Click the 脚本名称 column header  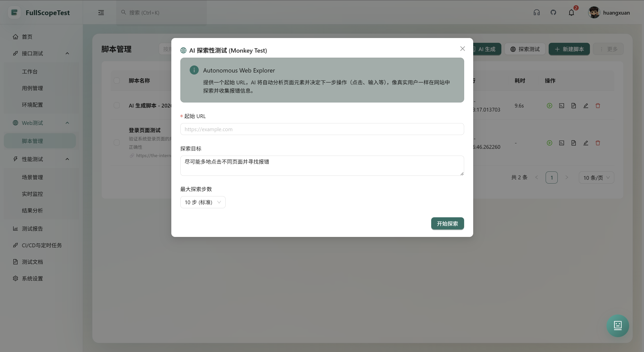pyautogui.click(x=139, y=81)
